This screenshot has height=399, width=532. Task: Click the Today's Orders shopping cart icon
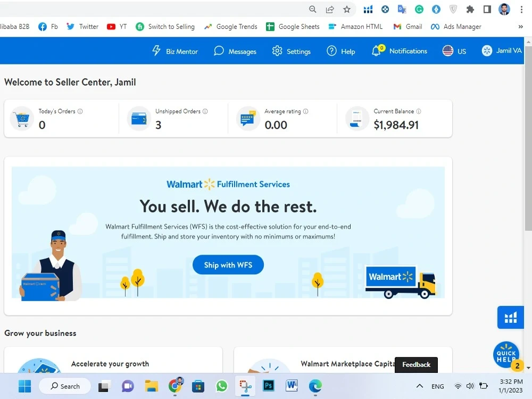22,119
